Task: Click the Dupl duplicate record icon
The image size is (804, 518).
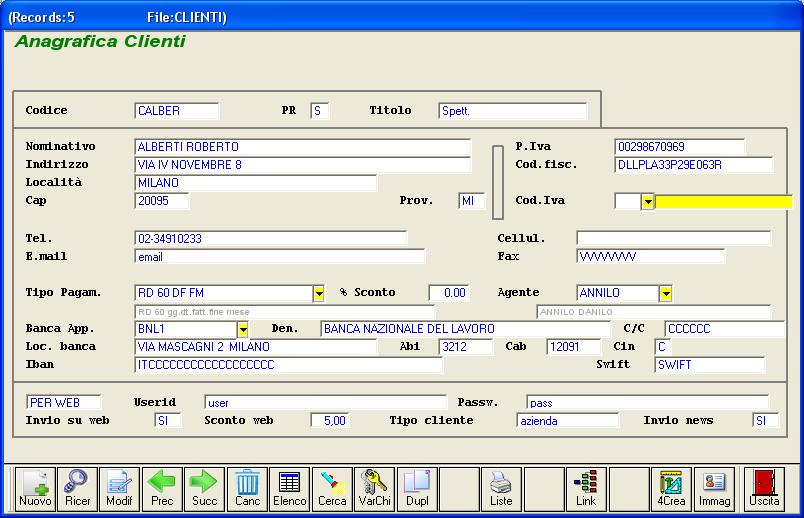Action: (417, 489)
